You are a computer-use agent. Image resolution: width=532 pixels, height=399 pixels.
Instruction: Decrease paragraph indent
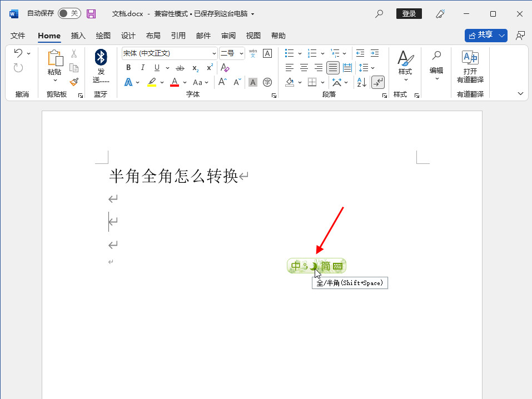(360, 53)
